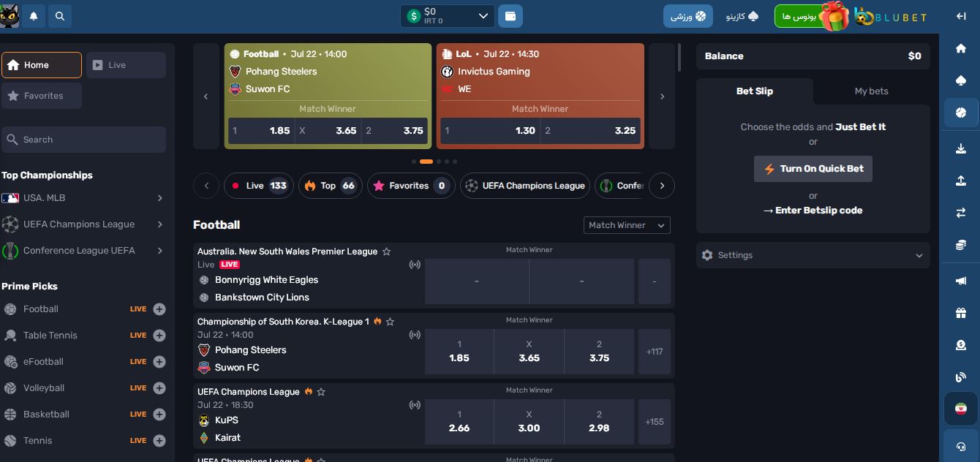Image resolution: width=980 pixels, height=462 pixels.
Task: Add Volleyball with plus icon
Action: click(159, 388)
